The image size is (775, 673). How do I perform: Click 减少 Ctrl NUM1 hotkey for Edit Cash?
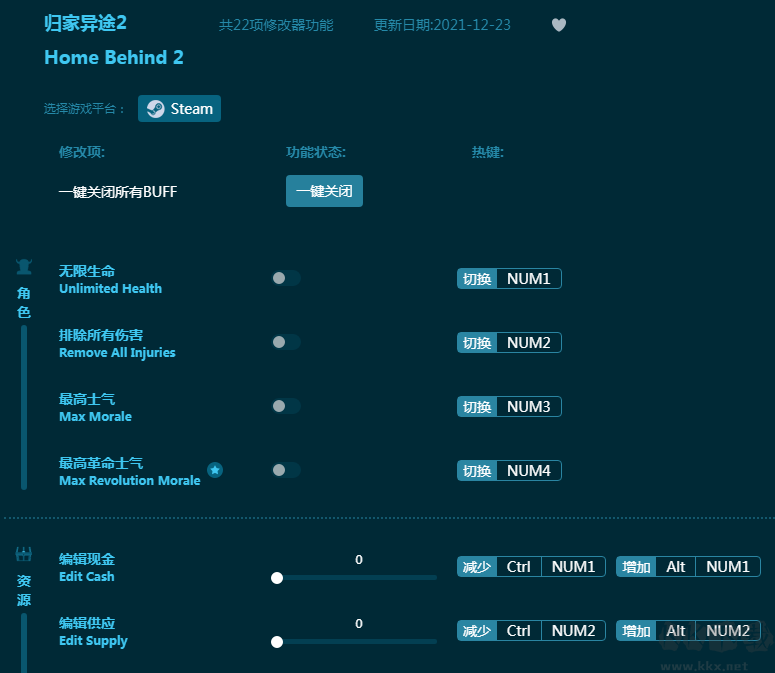(x=531, y=567)
